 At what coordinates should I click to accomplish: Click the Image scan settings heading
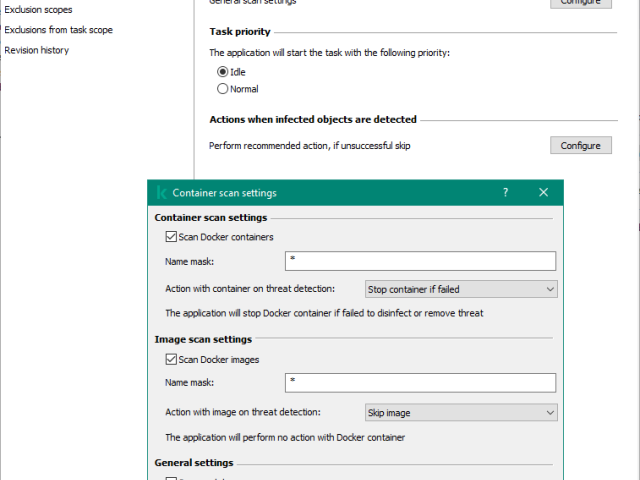point(203,340)
